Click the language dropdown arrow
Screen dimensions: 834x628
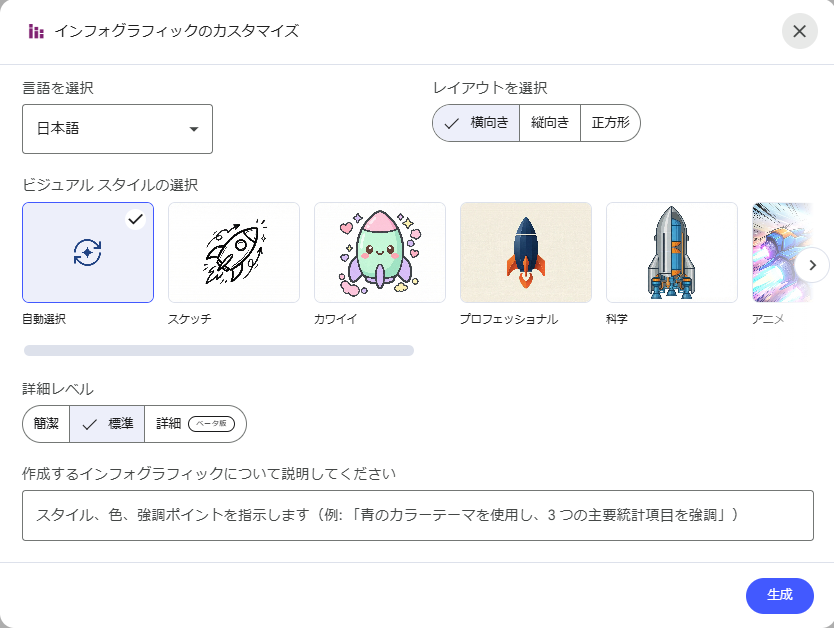(x=191, y=129)
